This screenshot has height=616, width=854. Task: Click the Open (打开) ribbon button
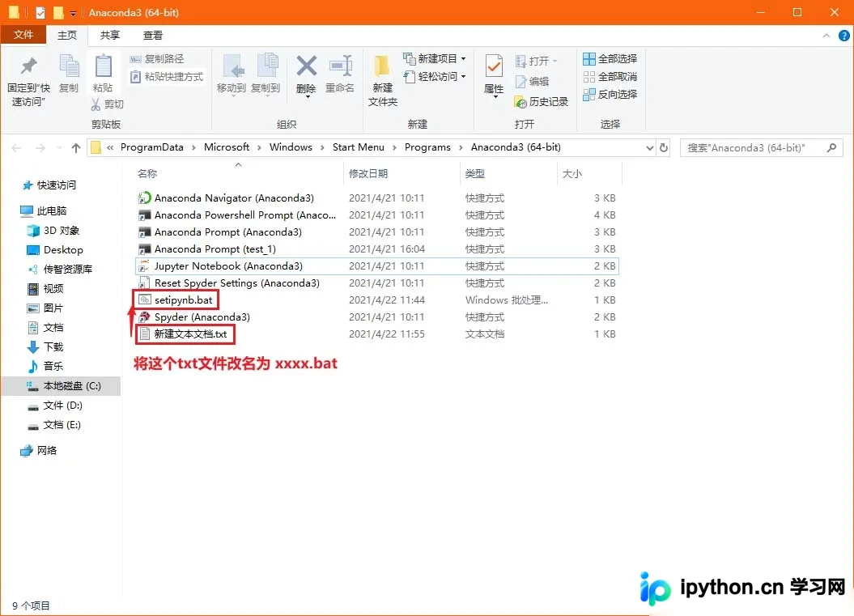pos(537,61)
